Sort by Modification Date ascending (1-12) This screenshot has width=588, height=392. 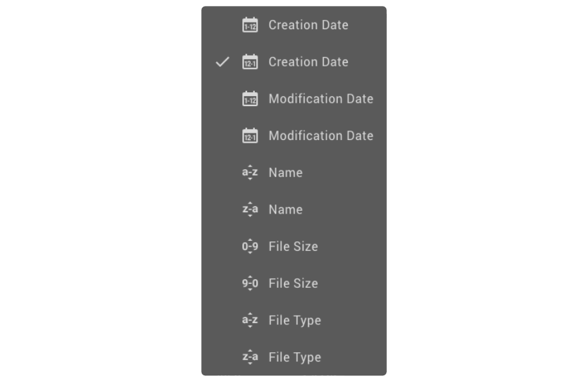(321, 99)
